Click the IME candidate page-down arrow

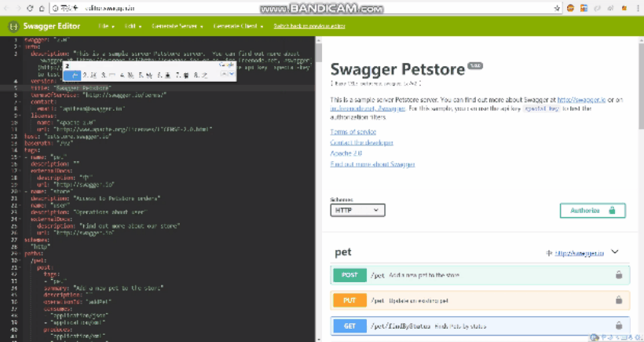pyautogui.click(x=232, y=74)
